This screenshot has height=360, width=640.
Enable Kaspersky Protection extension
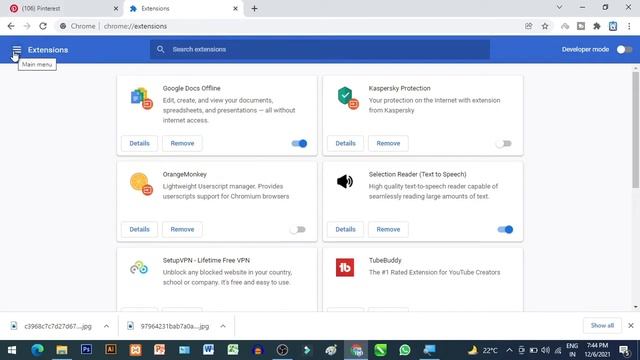pyautogui.click(x=504, y=143)
